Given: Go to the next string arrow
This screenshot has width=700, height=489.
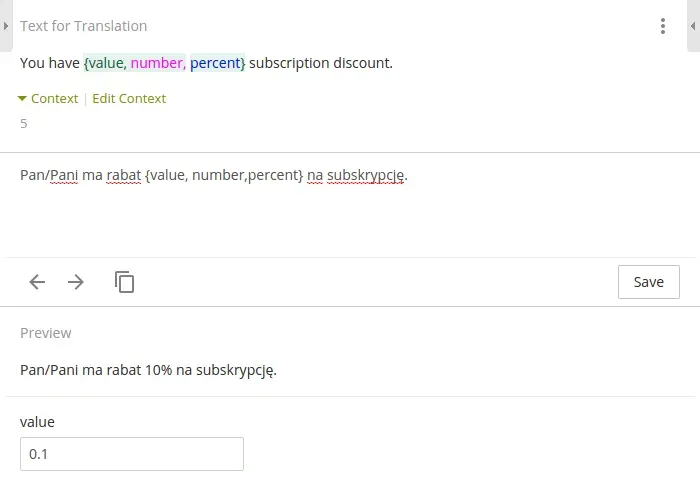Looking at the screenshot, I should click(76, 282).
